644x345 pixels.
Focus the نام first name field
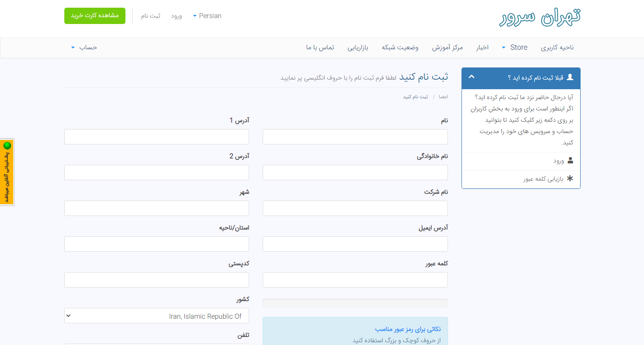[x=355, y=137]
